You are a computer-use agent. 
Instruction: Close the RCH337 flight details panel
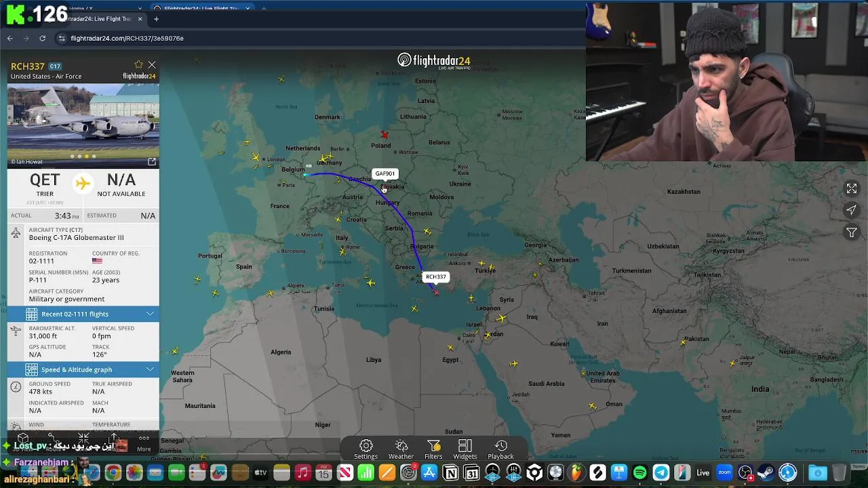(x=152, y=65)
